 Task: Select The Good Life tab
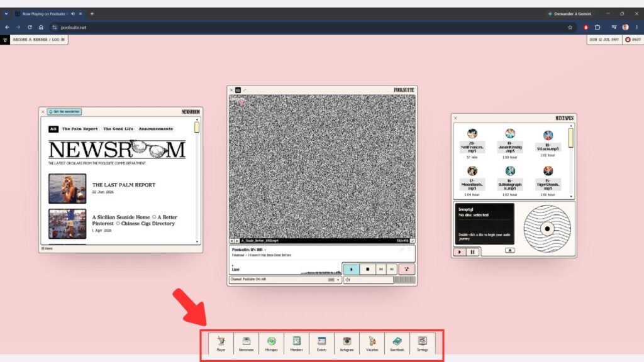click(x=118, y=129)
